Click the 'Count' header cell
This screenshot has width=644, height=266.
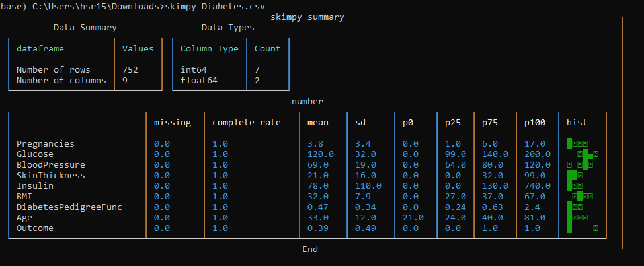pos(267,49)
